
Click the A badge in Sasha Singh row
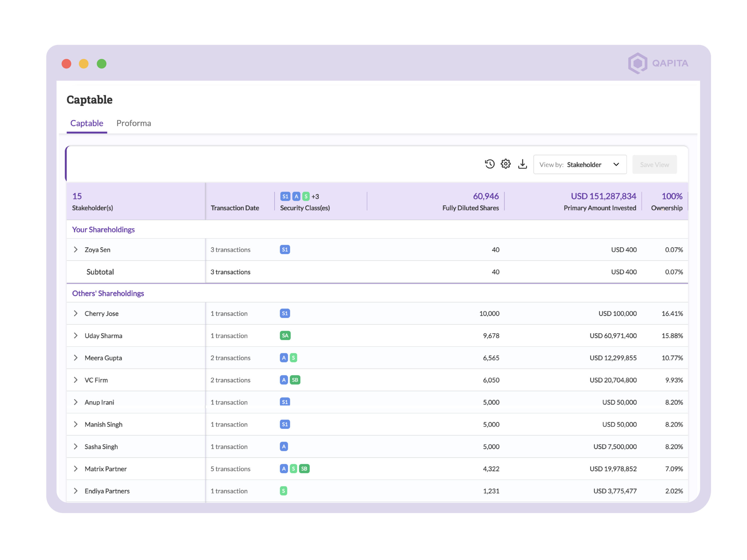284,447
